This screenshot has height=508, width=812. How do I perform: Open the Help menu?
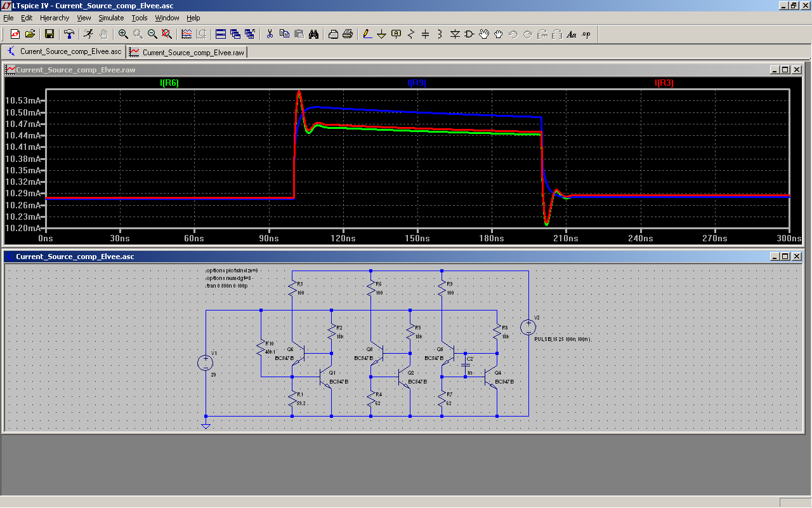click(193, 18)
